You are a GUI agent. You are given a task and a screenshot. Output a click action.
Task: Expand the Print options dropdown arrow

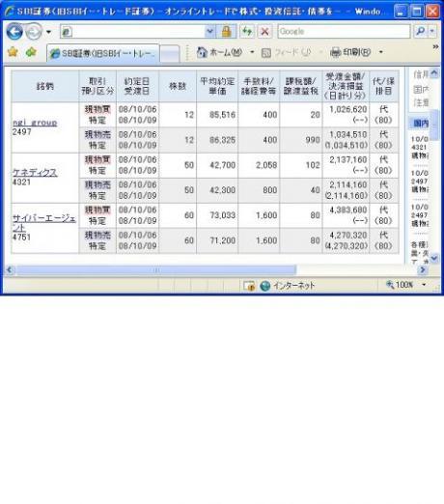(x=381, y=52)
